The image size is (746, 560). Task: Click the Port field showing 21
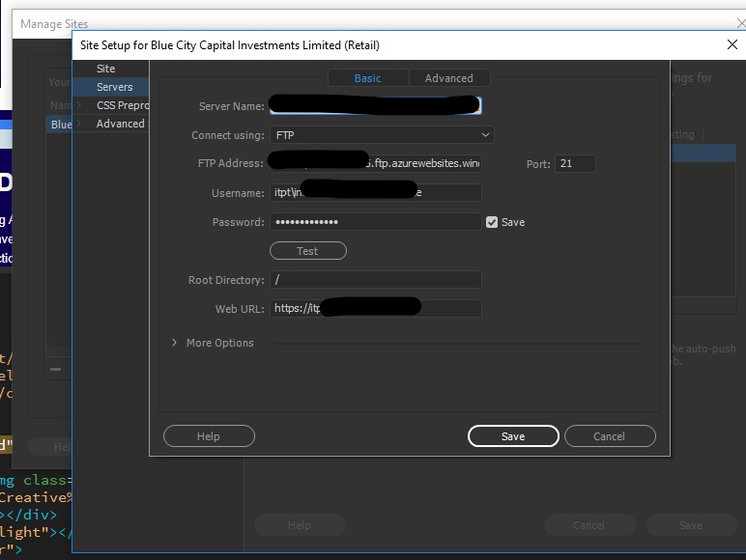pyautogui.click(x=575, y=163)
